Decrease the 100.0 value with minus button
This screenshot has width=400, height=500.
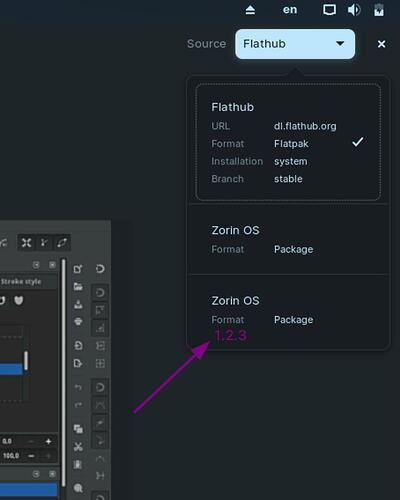point(31,456)
